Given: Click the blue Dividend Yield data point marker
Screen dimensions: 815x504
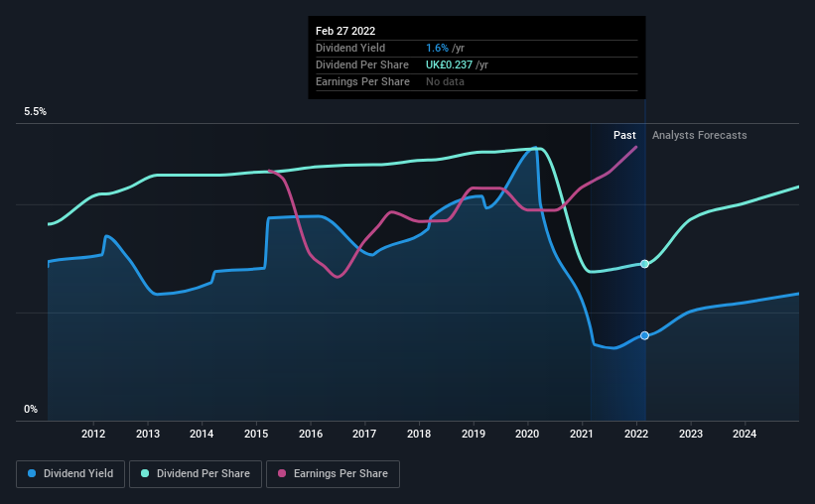Looking at the screenshot, I should pos(644,335).
